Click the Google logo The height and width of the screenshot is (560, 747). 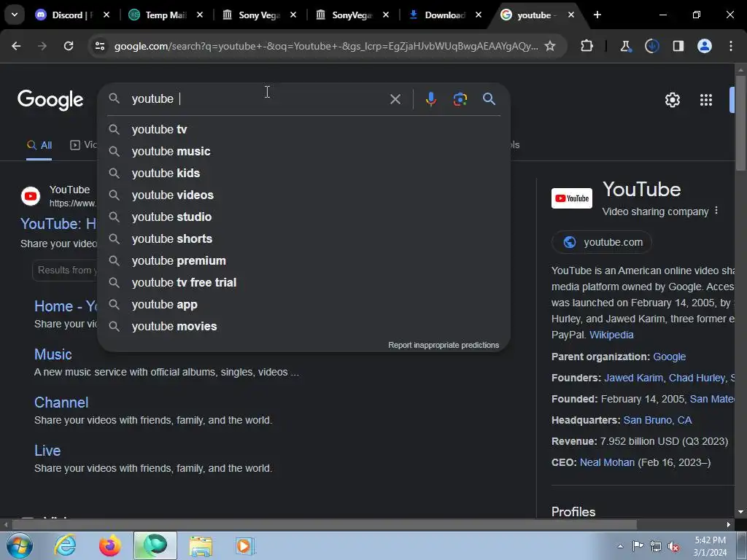[x=50, y=99]
